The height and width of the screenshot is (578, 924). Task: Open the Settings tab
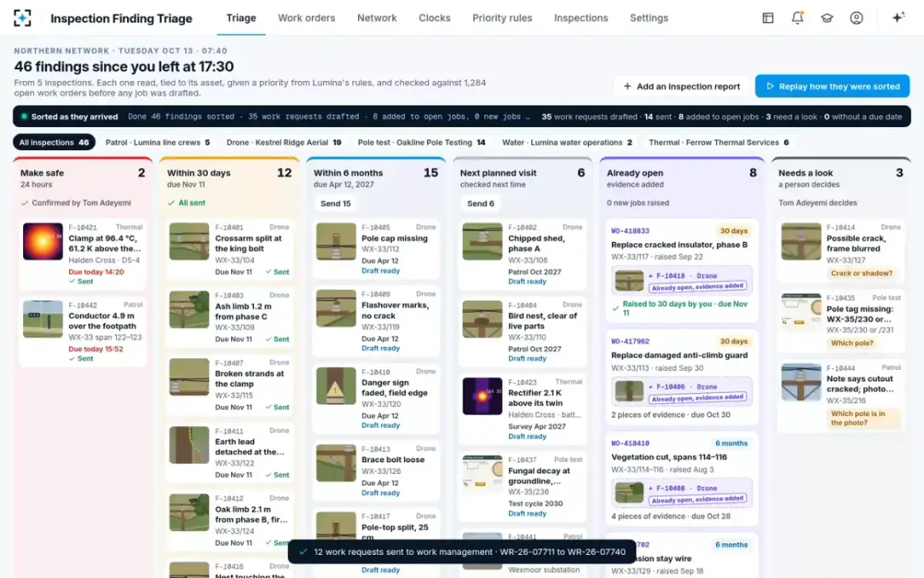pyautogui.click(x=649, y=18)
